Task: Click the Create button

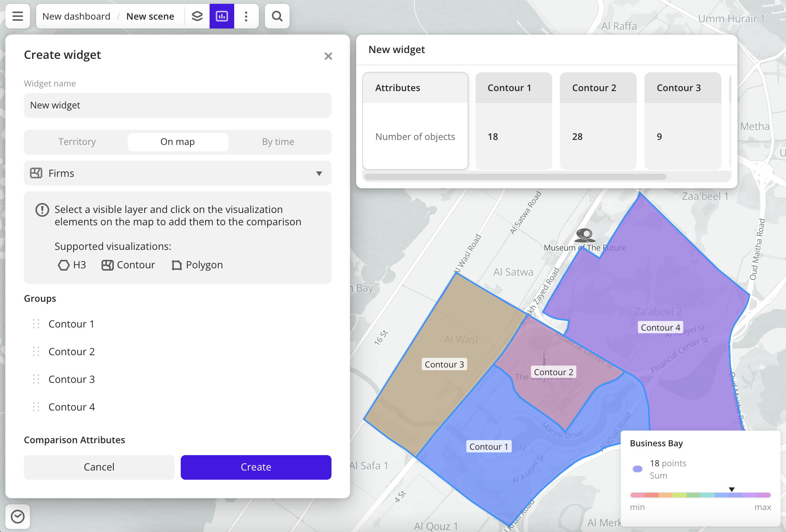Action: (x=256, y=467)
